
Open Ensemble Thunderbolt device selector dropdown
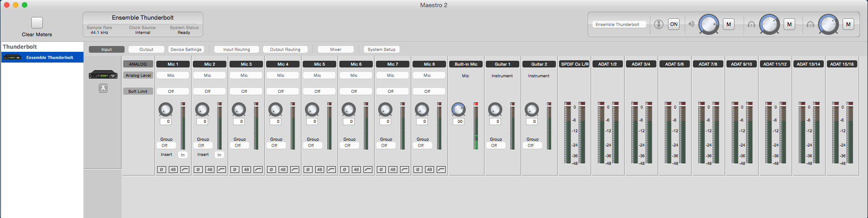click(619, 25)
